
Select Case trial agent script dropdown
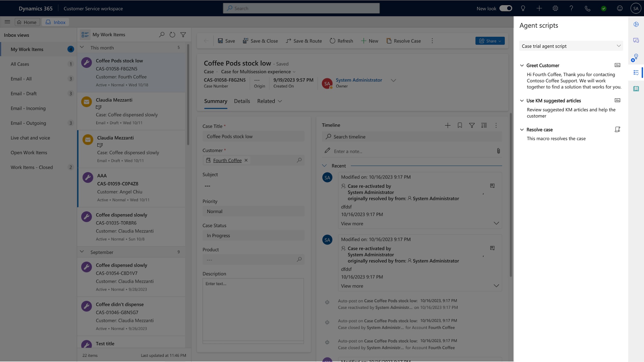point(571,46)
